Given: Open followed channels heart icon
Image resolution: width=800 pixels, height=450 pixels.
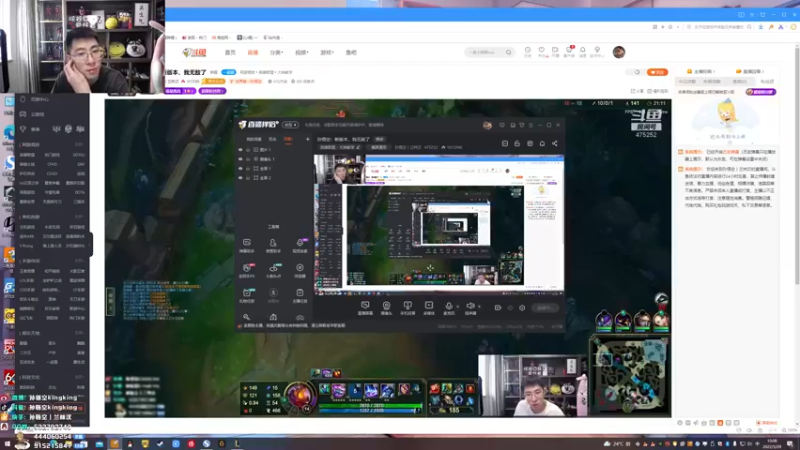Looking at the screenshot, I should click(541, 52).
